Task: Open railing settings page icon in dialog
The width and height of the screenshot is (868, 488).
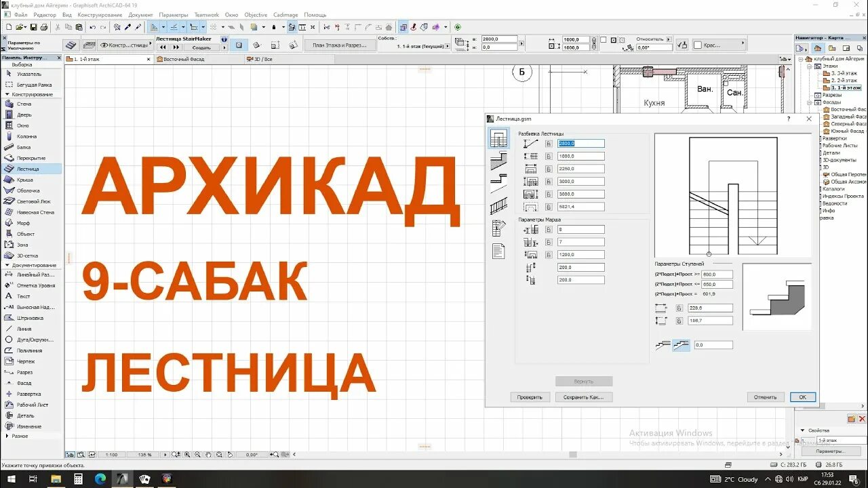Action: 498,205
